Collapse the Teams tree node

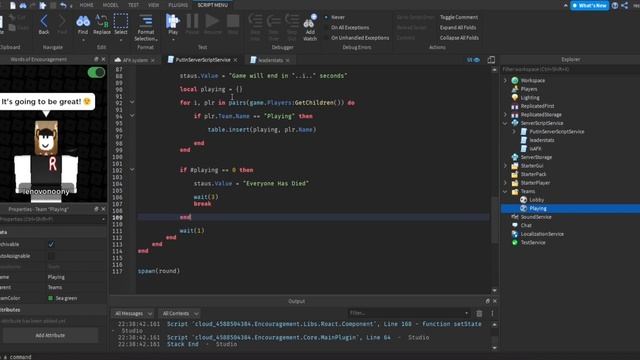pyautogui.click(x=505, y=191)
